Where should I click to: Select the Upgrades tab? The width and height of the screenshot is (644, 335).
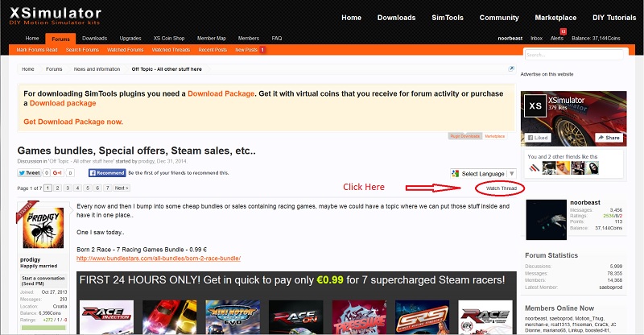(x=130, y=38)
